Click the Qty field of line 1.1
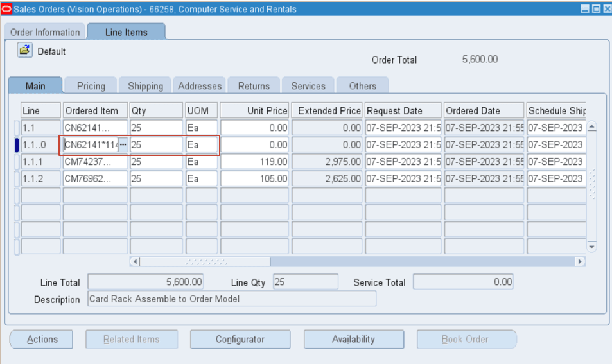Viewport: 612px width, 364px height. [x=156, y=128]
